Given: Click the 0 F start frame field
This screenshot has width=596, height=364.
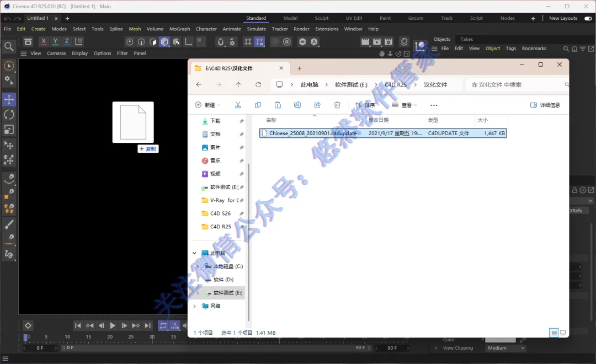Looking at the screenshot, I should pos(40,347).
